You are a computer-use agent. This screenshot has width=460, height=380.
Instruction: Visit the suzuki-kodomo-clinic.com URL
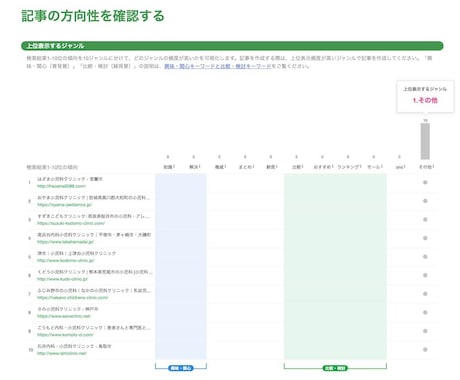(71, 223)
